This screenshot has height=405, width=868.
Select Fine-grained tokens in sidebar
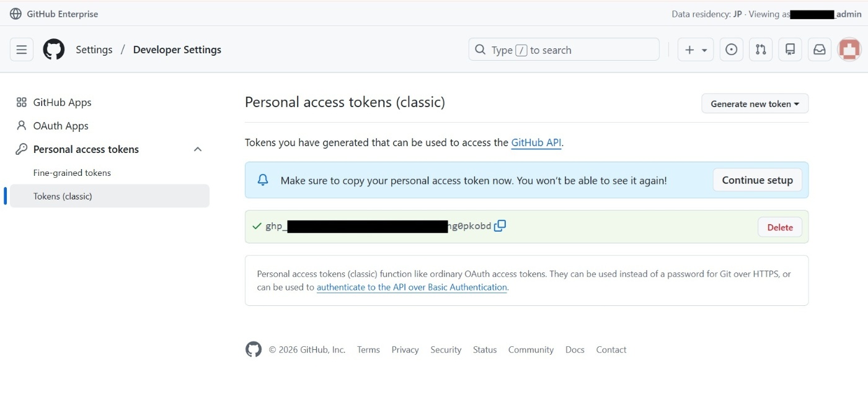tap(72, 173)
